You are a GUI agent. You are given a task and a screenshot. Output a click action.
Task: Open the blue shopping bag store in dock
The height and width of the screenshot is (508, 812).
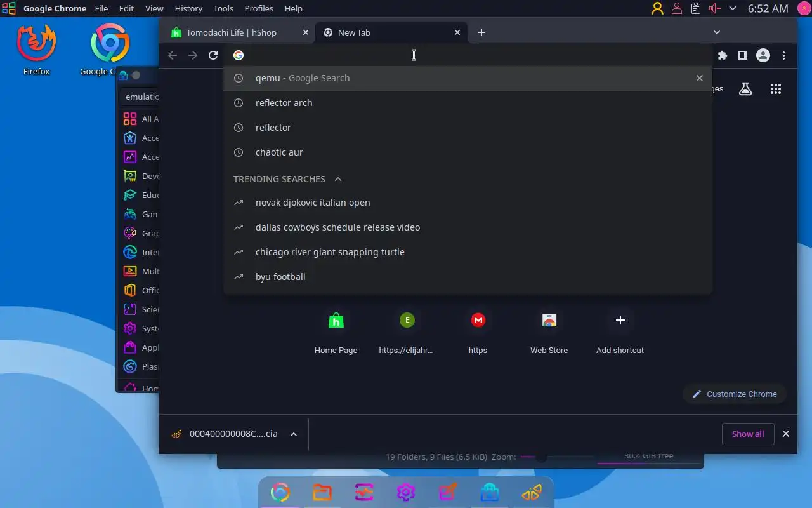pyautogui.click(x=490, y=492)
